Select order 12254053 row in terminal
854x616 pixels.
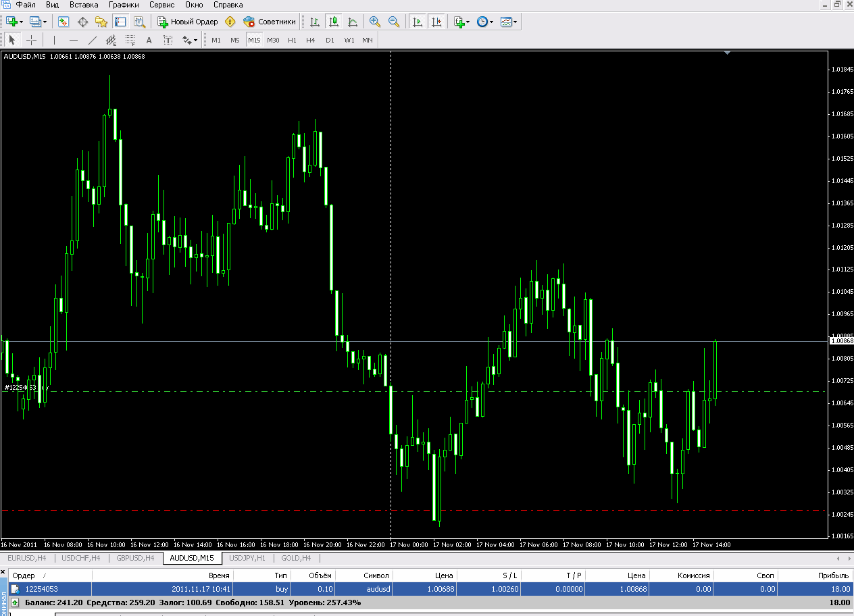[431, 589]
